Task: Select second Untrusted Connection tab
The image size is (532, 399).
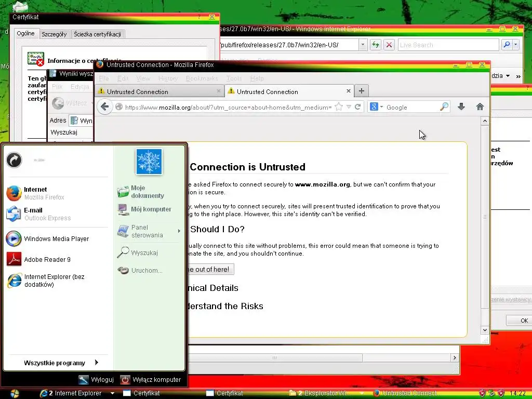Action: pos(289,91)
